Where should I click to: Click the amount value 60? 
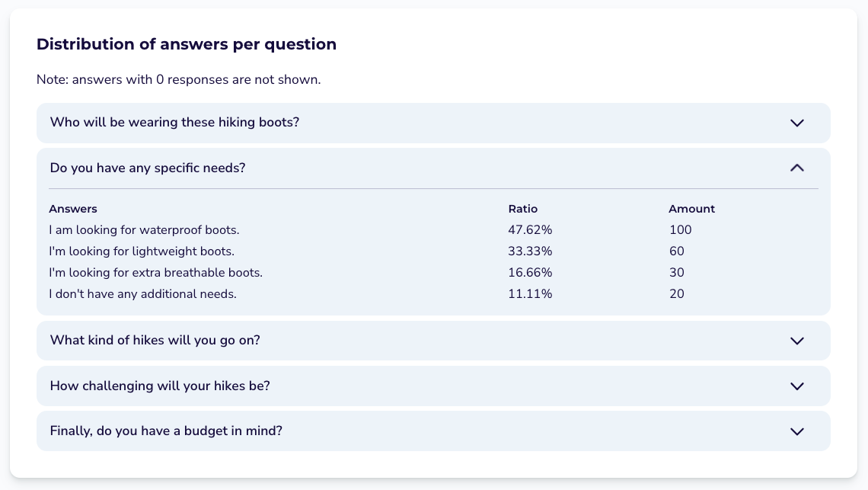point(676,251)
